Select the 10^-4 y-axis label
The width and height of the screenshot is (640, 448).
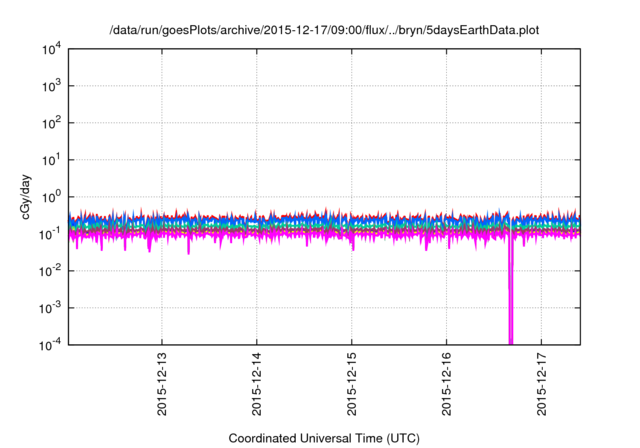50,346
